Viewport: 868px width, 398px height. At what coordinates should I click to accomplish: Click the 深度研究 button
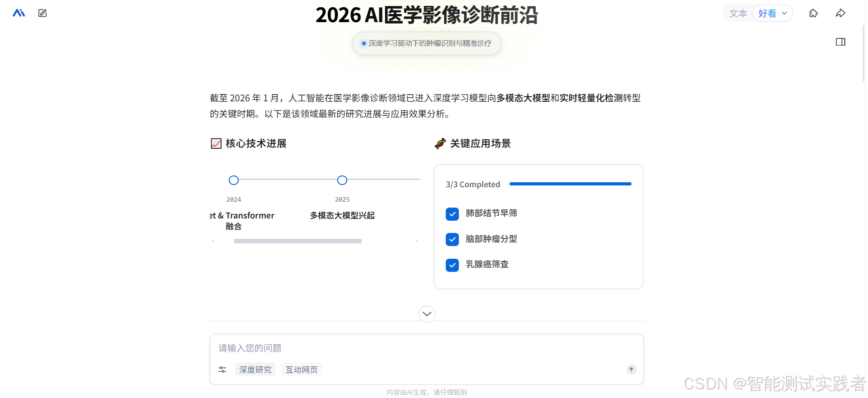pos(255,370)
